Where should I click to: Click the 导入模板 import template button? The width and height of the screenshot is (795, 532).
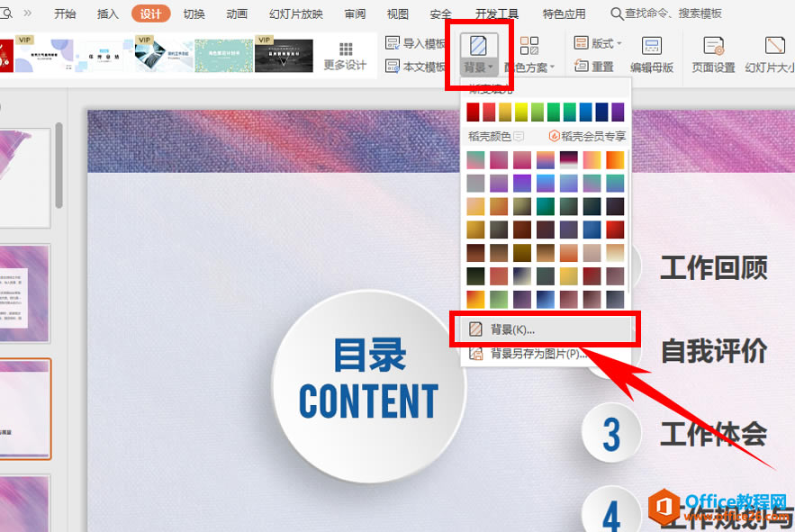coord(415,43)
